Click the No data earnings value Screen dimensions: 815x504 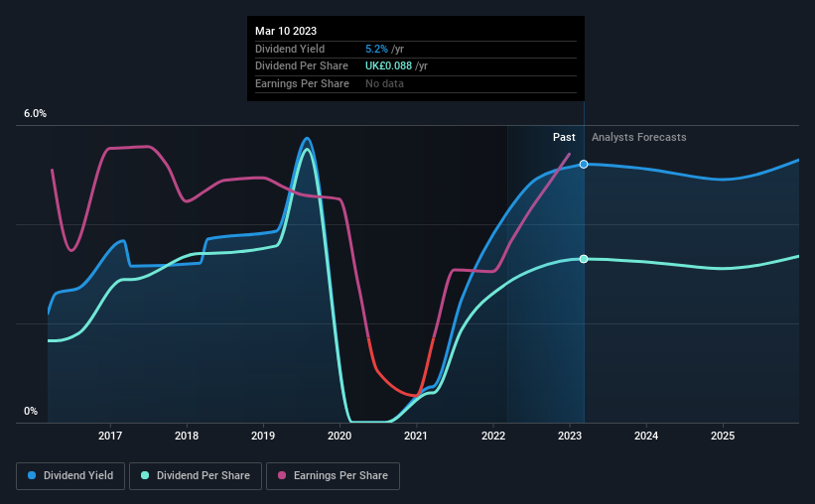point(384,83)
